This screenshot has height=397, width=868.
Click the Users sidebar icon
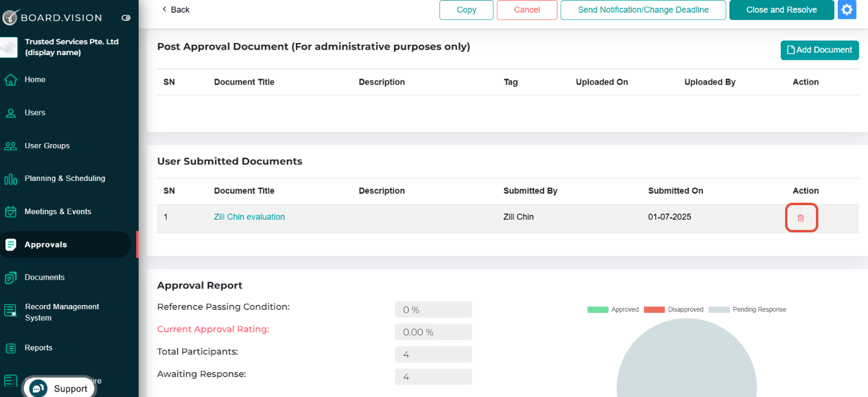10,113
